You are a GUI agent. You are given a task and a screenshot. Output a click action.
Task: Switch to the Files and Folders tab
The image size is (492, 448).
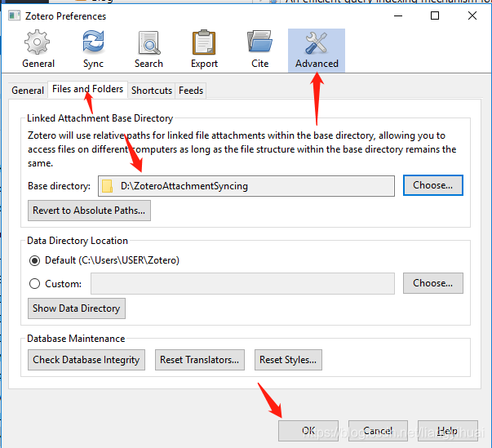87,90
